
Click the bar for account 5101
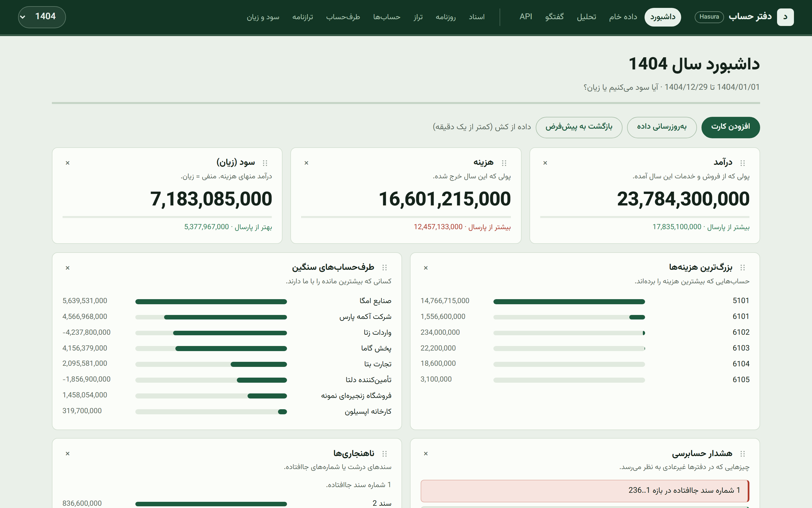click(x=569, y=301)
